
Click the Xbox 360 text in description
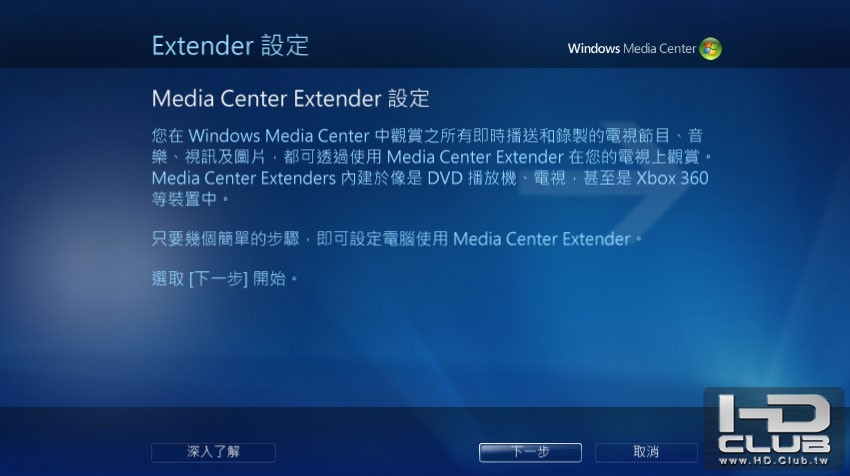(x=672, y=178)
